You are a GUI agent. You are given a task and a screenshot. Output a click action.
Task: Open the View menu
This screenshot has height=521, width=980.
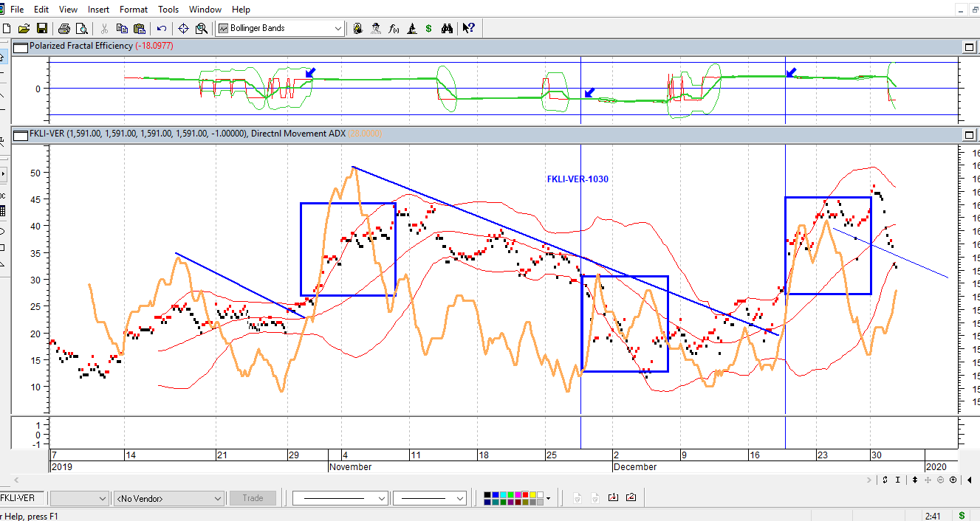[68, 10]
